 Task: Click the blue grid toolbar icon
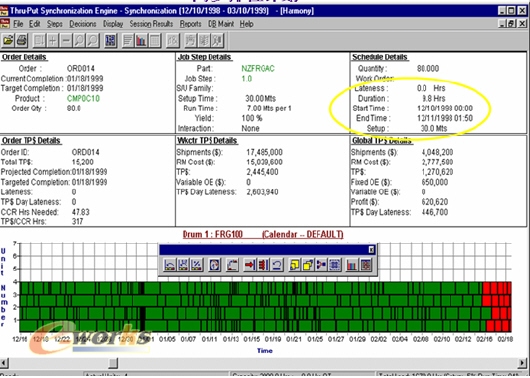coord(111,41)
